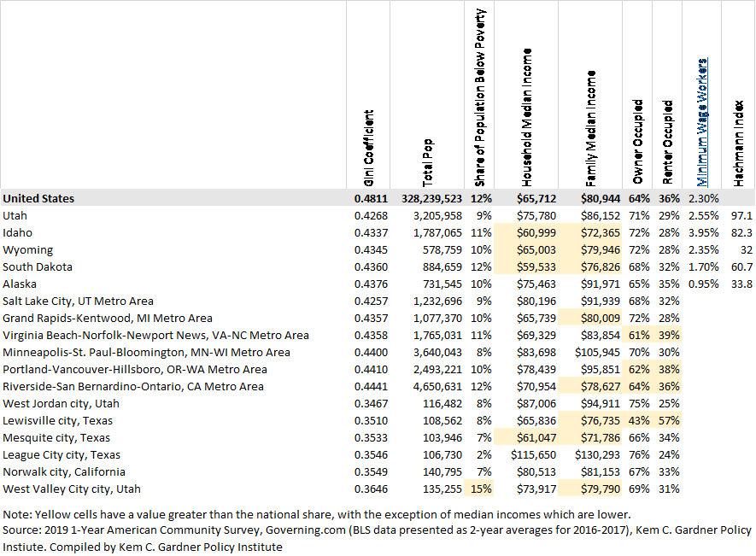Click West Valley City city, Utah label
Screen dimensions: 756x556
pos(72,489)
